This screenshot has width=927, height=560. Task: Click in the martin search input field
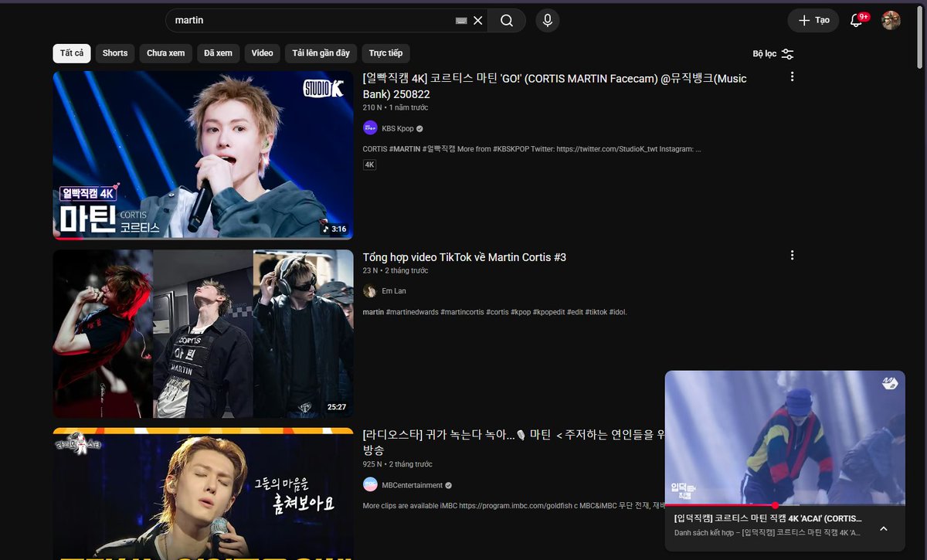pyautogui.click(x=309, y=20)
